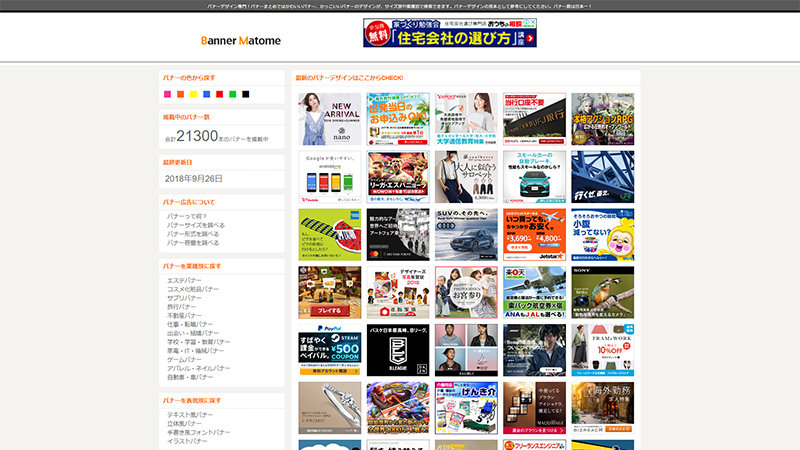The width and height of the screenshot is (800, 450).
Task: Open the リーガ・エスパニョーラ banner thumbnail
Action: point(398,177)
